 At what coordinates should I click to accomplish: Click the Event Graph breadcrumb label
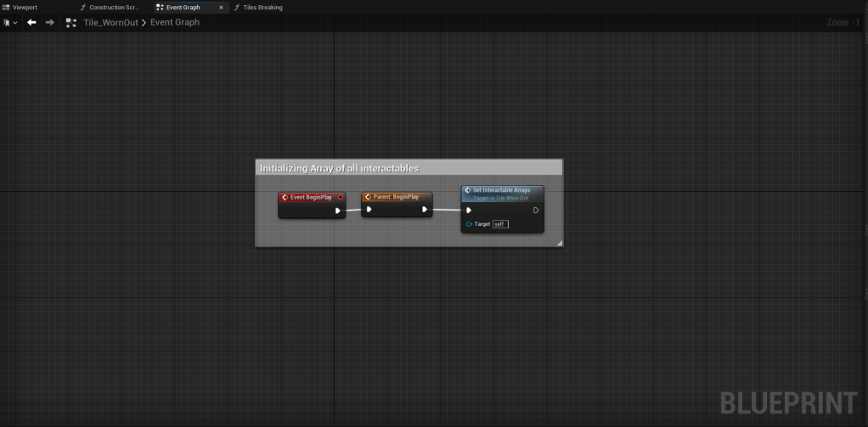click(175, 22)
